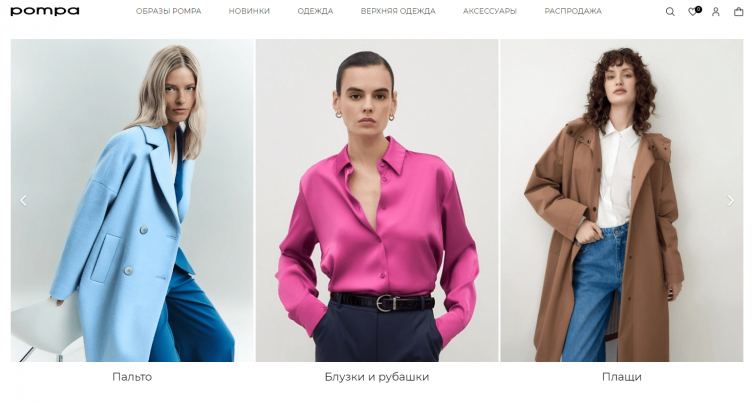752x402 pixels.
Task: Go to the Распродажа section
Action: 573,11
